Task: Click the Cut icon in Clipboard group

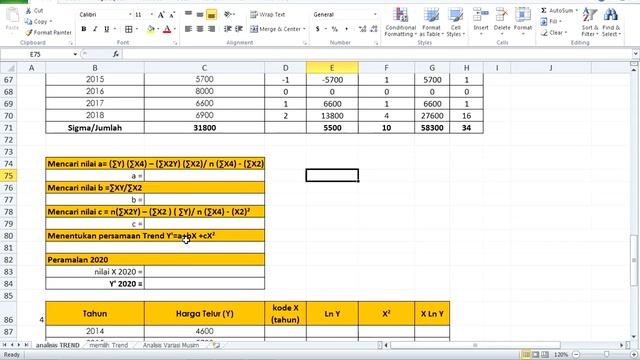Action: pyautogui.click(x=29, y=11)
